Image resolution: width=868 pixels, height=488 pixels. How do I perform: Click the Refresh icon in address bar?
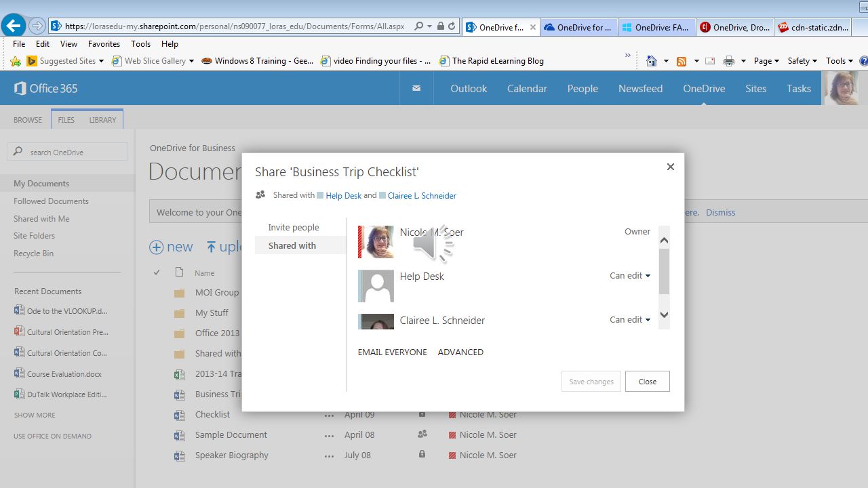click(452, 26)
